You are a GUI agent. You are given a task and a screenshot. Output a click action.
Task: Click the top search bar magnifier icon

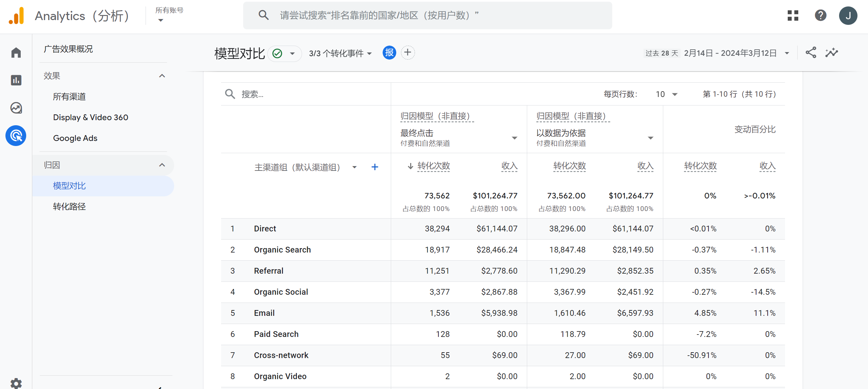click(x=264, y=15)
